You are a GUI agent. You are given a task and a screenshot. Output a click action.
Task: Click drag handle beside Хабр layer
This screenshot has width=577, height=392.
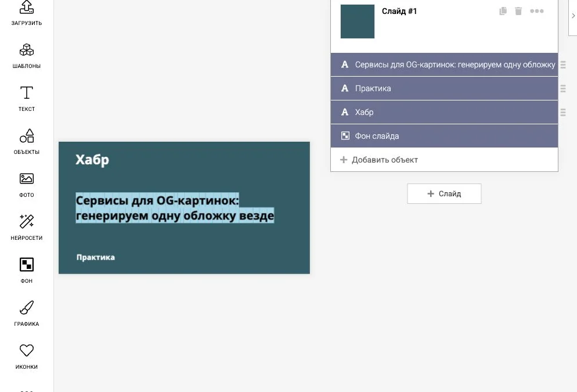click(x=563, y=112)
